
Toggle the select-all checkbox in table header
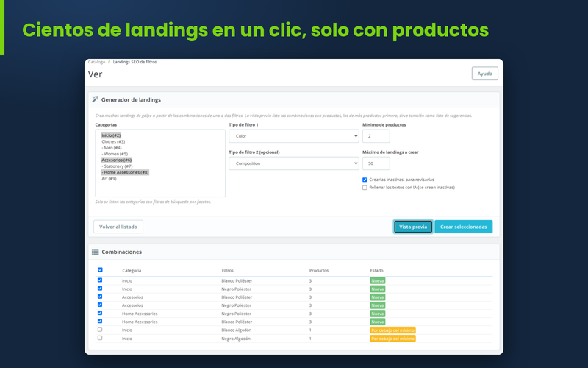click(x=100, y=269)
